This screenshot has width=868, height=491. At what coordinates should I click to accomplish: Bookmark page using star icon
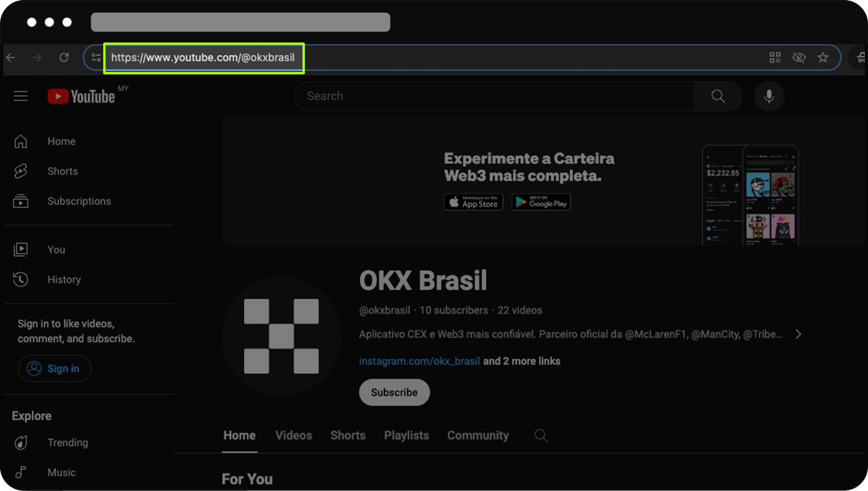click(823, 57)
